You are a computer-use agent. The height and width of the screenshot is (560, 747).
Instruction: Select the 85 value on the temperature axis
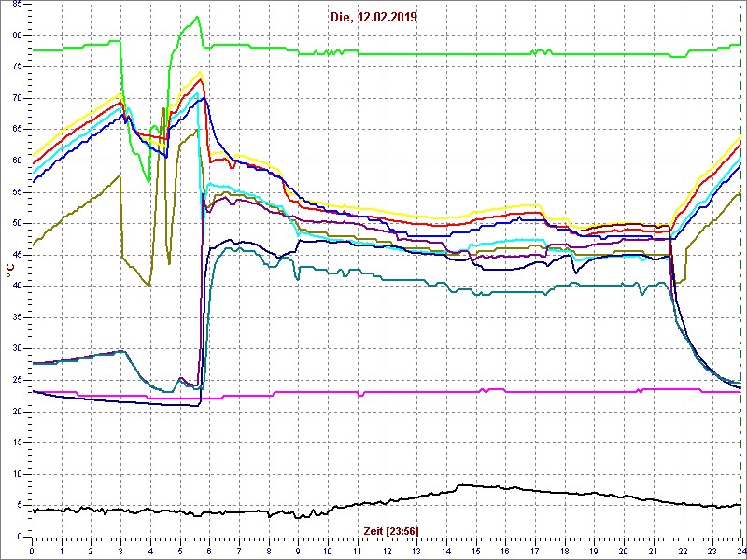coord(16,5)
